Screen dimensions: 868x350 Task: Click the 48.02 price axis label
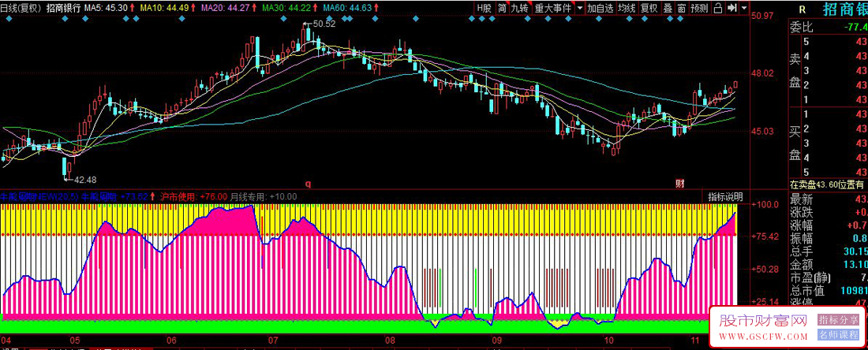pos(761,73)
